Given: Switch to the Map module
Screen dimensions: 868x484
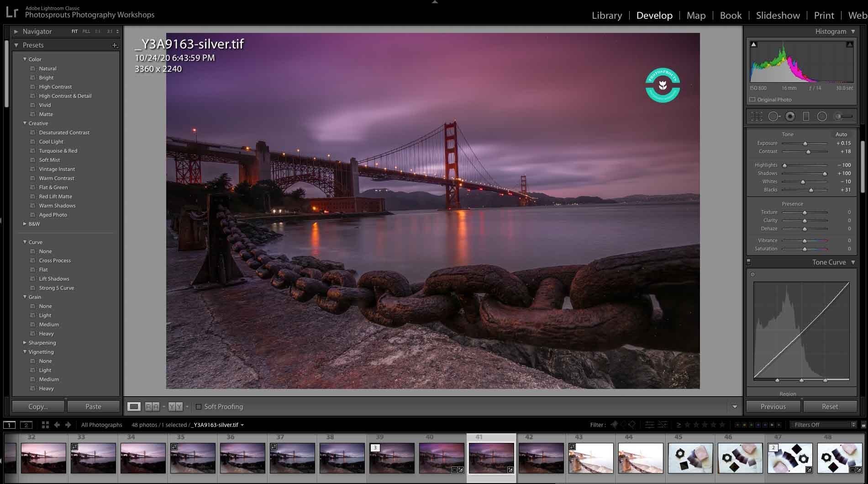Looking at the screenshot, I should click(696, 15).
